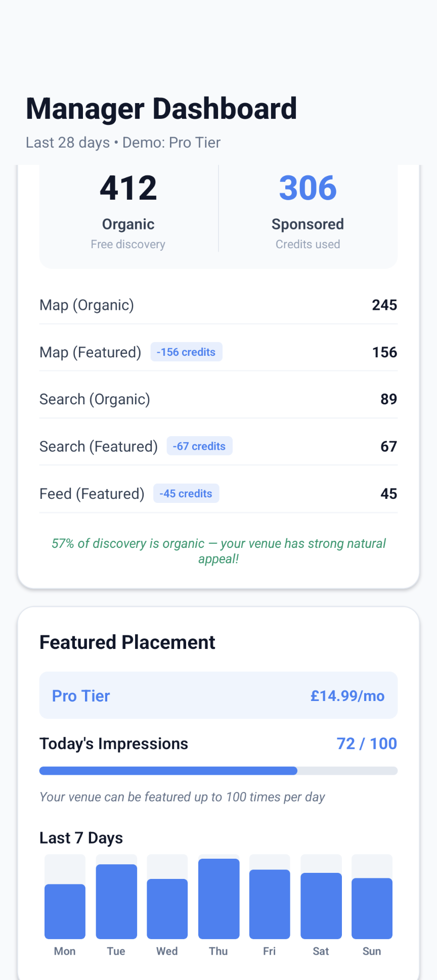Toggle the Feed (Featured) row
The image size is (437, 980).
click(x=218, y=493)
